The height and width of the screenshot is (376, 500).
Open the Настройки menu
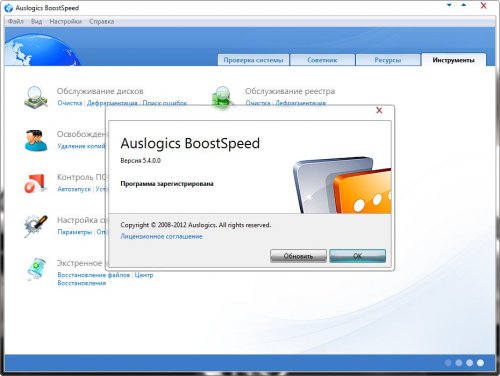[66, 21]
